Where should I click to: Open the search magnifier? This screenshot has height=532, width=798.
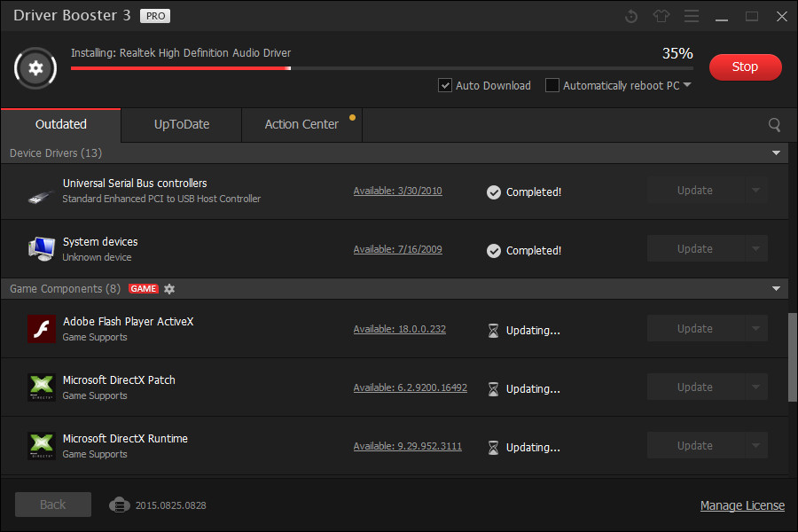point(774,125)
